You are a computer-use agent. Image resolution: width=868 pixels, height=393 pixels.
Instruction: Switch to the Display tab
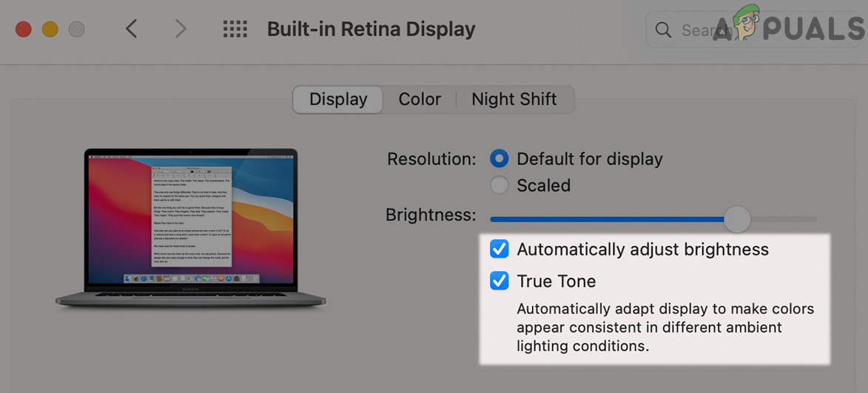tap(338, 99)
